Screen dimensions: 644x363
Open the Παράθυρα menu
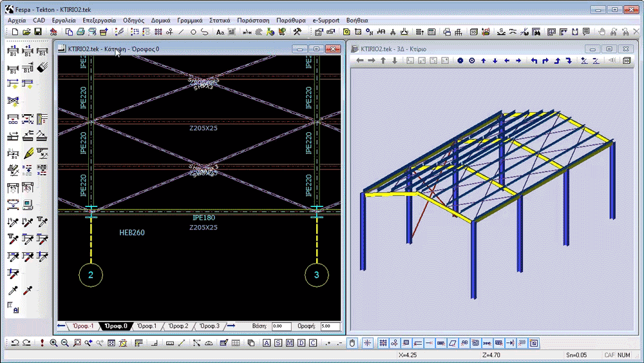coord(291,20)
